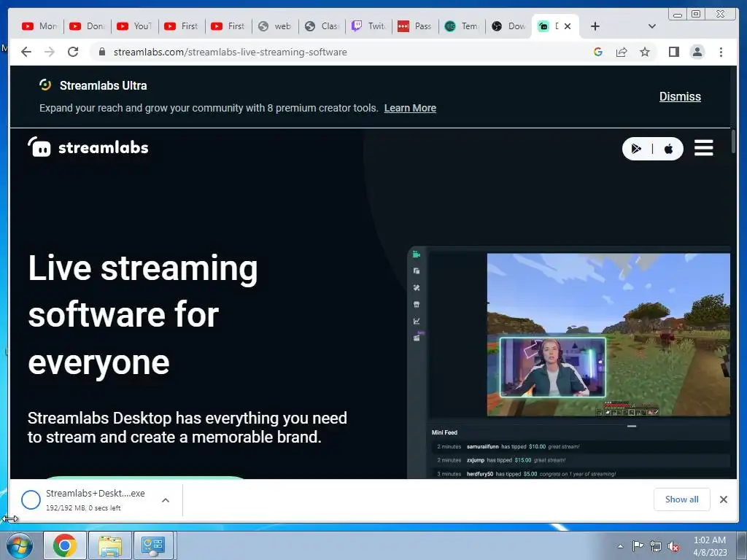Open the Windows Start menu
The image size is (747, 560).
(x=19, y=545)
